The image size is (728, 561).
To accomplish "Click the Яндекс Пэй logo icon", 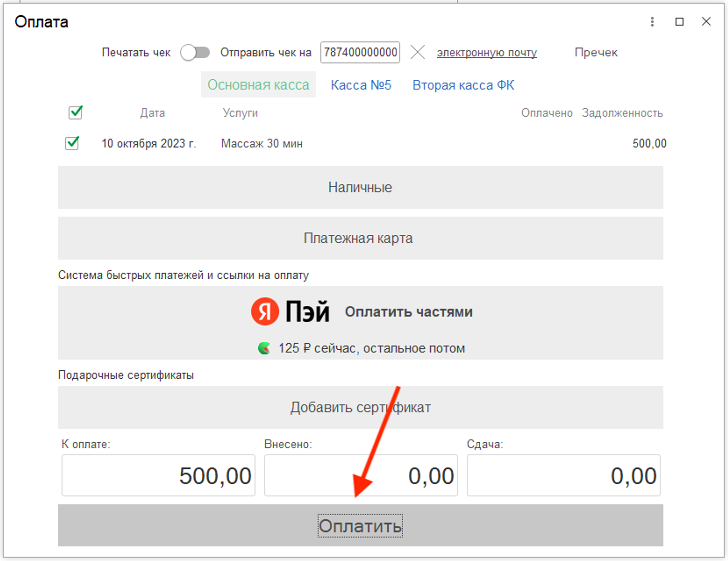I will 265,311.
